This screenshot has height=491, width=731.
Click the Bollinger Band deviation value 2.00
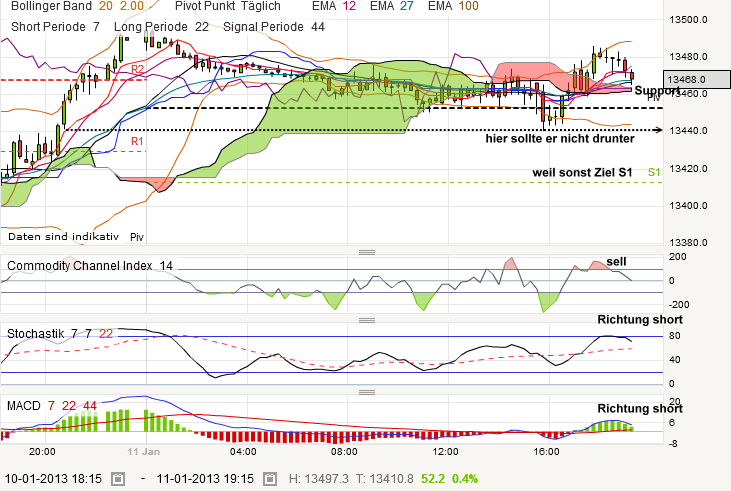(131, 6)
